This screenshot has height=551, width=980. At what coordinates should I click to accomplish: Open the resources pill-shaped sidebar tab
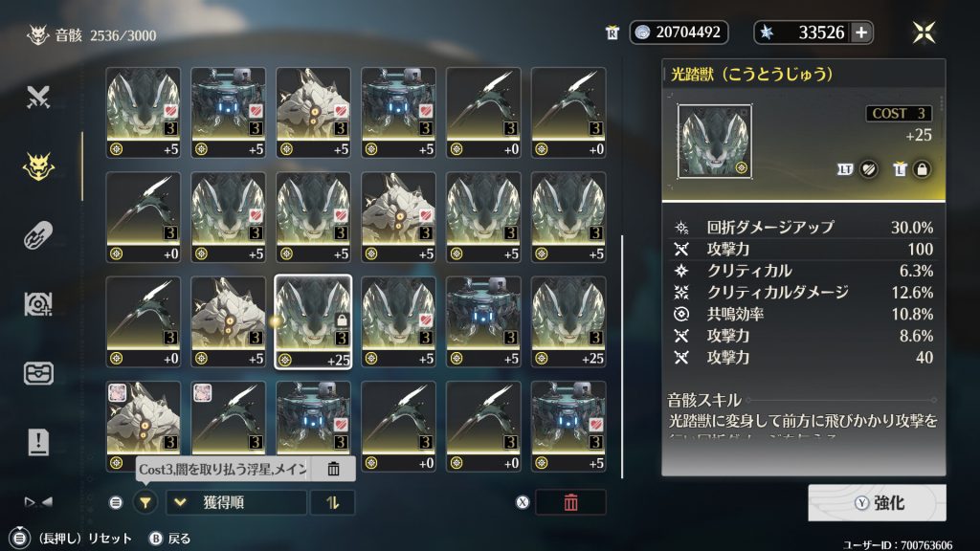[x=38, y=235]
